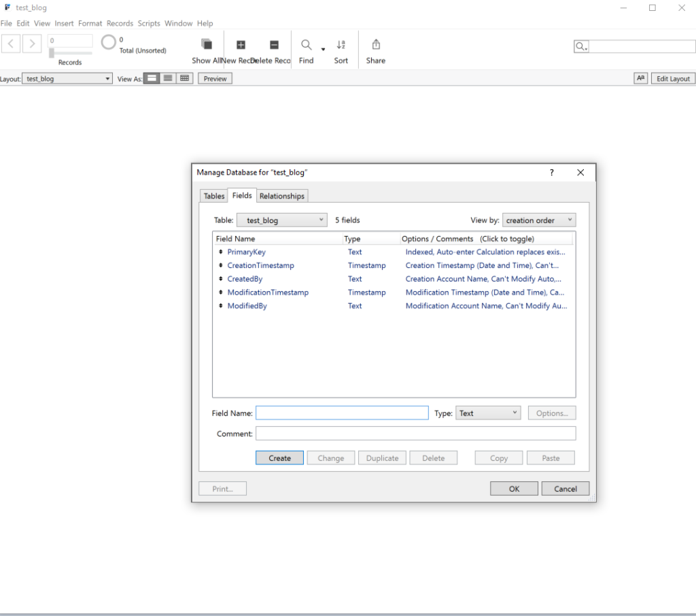
Task: Toggle Preview mode in the layout bar
Action: [x=214, y=78]
